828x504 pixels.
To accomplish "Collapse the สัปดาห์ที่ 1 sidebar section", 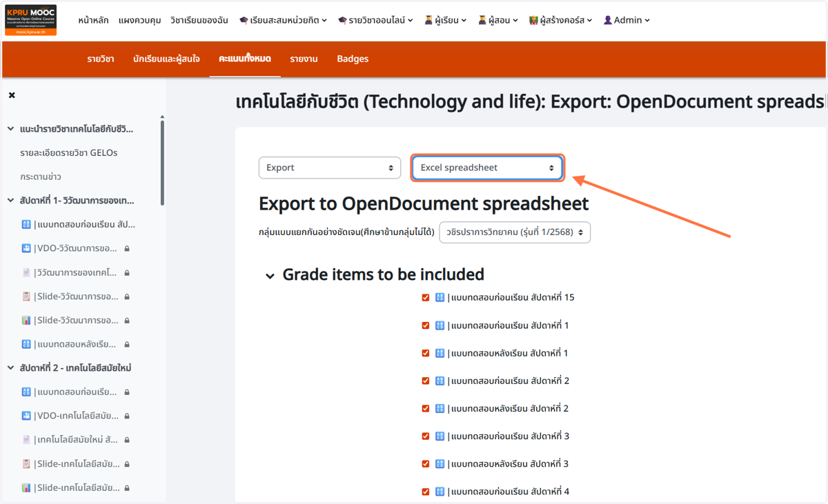I will pyautogui.click(x=11, y=201).
